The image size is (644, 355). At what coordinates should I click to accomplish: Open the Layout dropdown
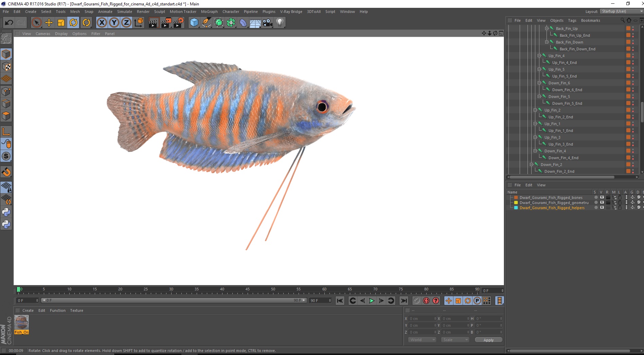point(621,11)
